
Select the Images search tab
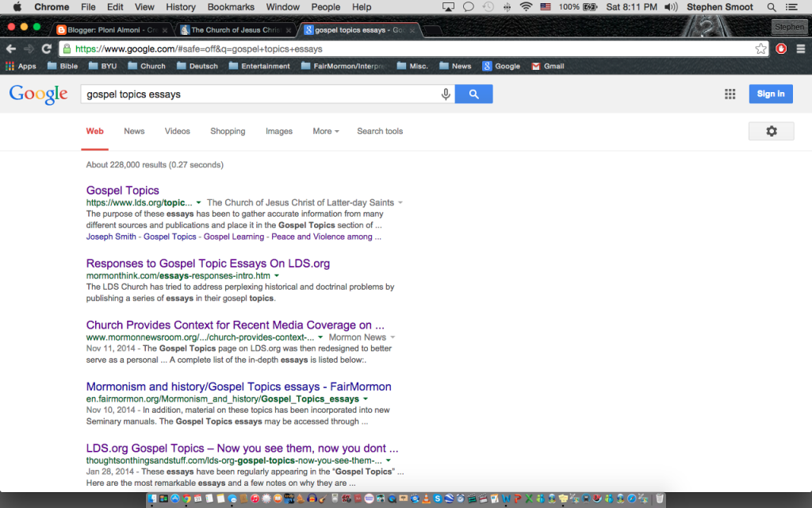coord(279,131)
